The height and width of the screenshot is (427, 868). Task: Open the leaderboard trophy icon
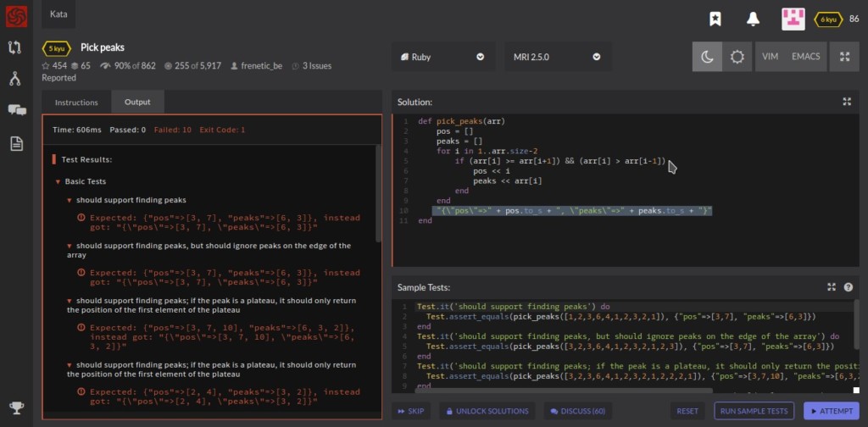pyautogui.click(x=17, y=408)
